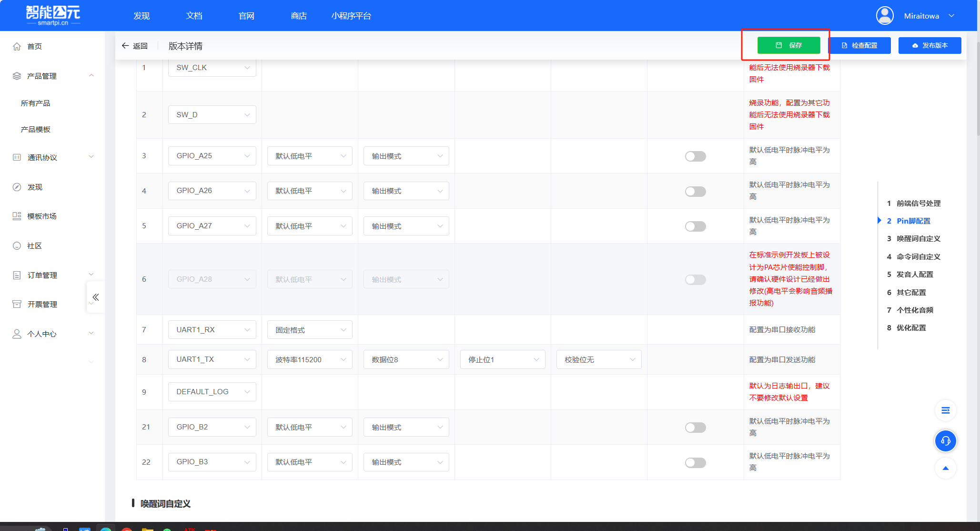This screenshot has height=531, width=980.
Task: Expand the 通讯协议 sidebar section
Action: click(x=91, y=157)
